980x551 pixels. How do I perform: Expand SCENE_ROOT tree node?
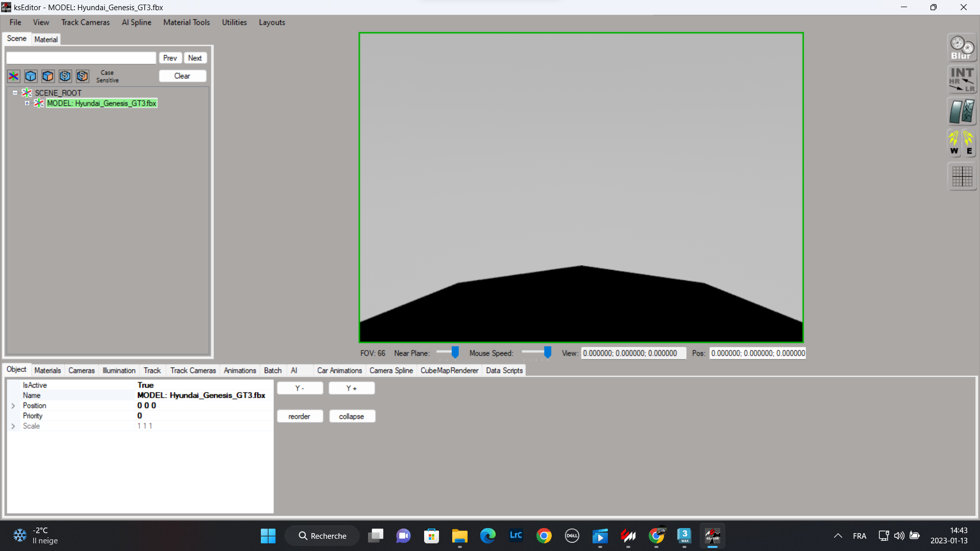point(15,93)
